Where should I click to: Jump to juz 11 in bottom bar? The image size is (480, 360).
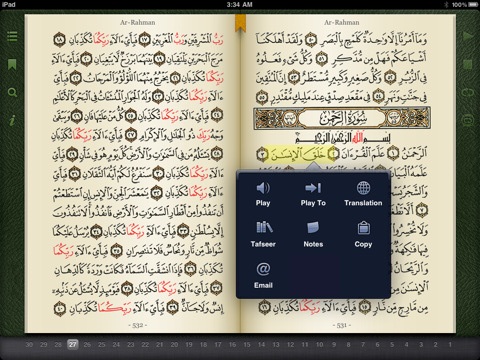305,345
